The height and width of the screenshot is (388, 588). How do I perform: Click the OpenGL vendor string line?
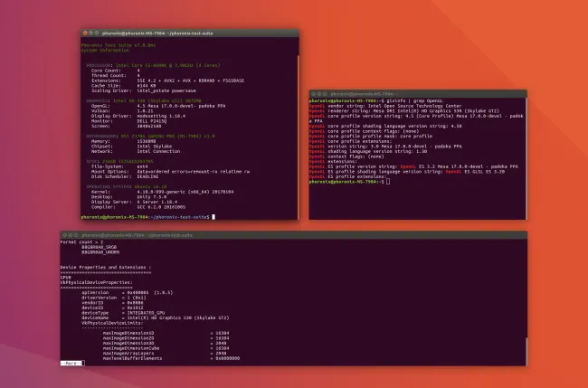tap(385, 106)
